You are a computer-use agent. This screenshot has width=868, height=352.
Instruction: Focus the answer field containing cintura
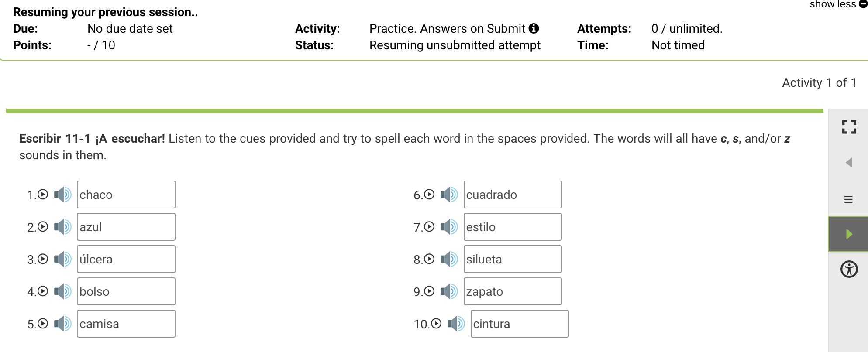pos(520,324)
